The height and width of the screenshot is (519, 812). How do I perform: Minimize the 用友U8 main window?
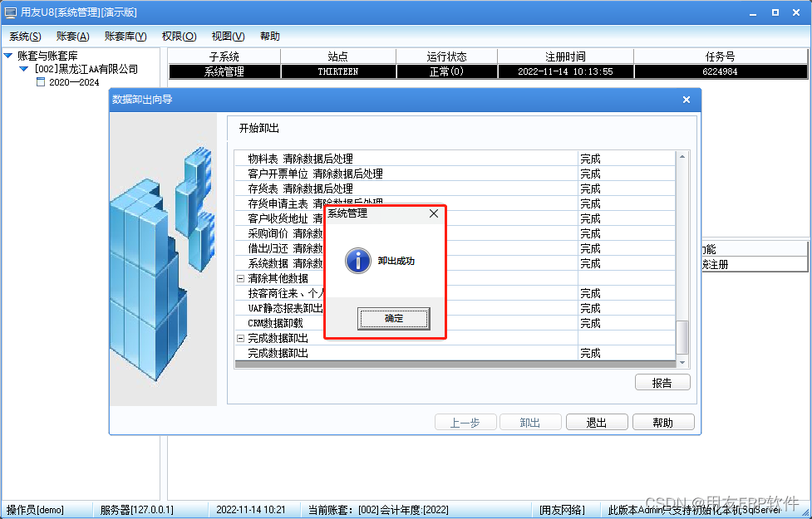[x=754, y=12]
